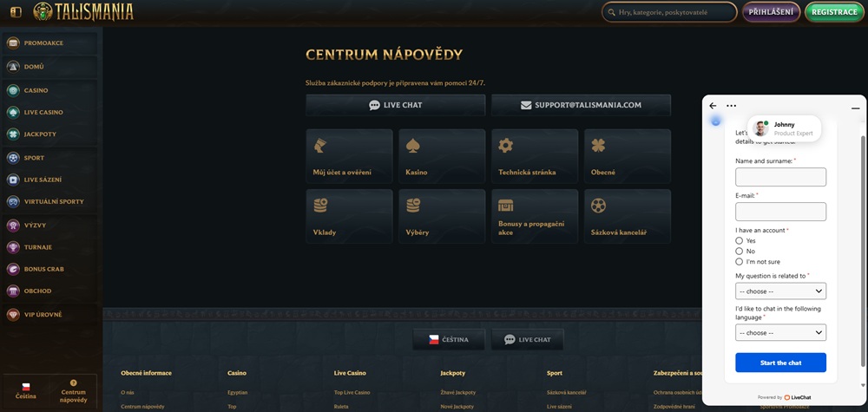Click the chat widget vertical scrollbar

863,250
